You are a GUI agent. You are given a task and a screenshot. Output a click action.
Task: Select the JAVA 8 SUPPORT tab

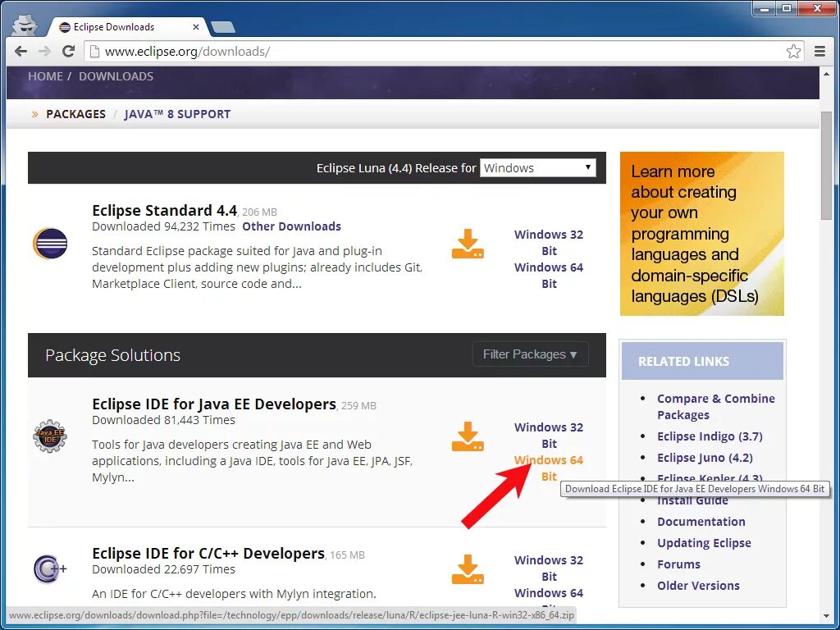[x=177, y=114]
